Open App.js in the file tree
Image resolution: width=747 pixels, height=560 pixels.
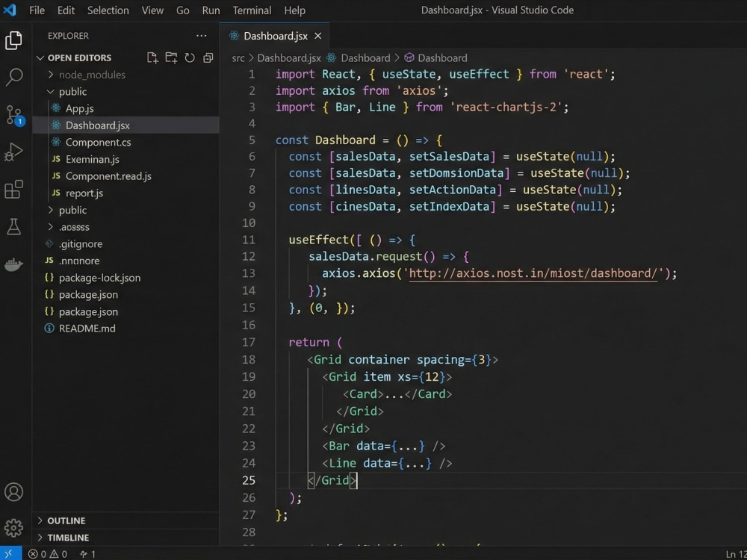pos(80,108)
